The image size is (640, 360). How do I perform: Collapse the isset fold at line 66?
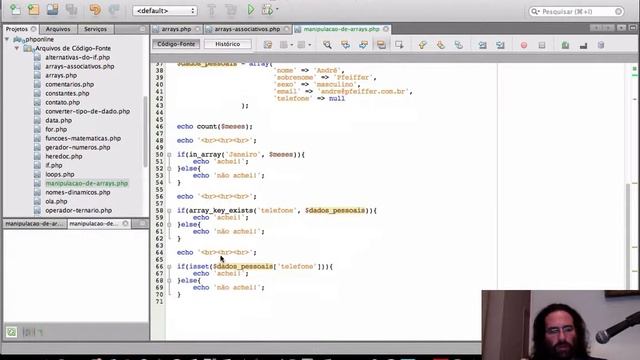pyautogui.click(x=169, y=267)
